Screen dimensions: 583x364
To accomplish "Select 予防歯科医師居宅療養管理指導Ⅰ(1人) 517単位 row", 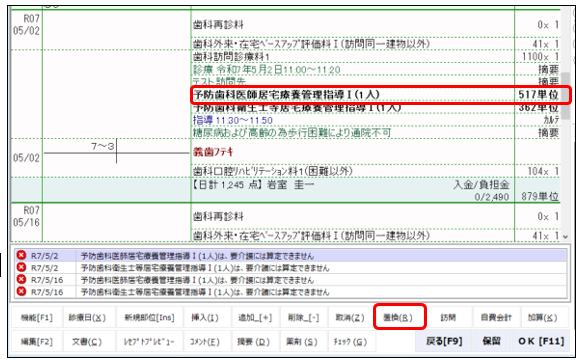I will pos(376,95).
